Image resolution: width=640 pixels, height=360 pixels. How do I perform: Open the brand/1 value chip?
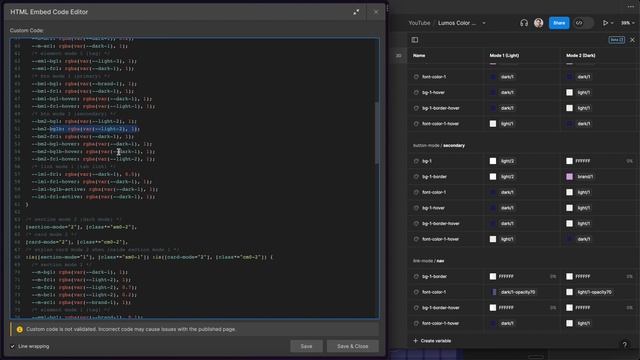pyautogui.click(x=585, y=177)
